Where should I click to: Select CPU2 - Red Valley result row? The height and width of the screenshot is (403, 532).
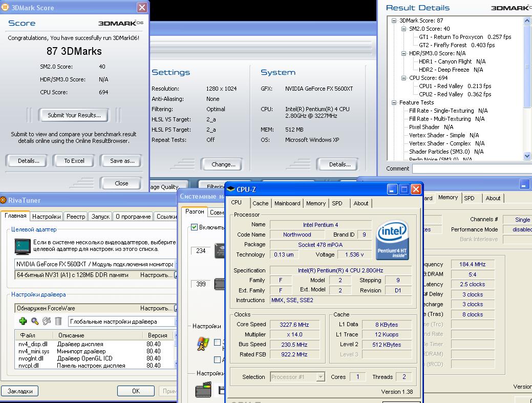click(x=455, y=94)
